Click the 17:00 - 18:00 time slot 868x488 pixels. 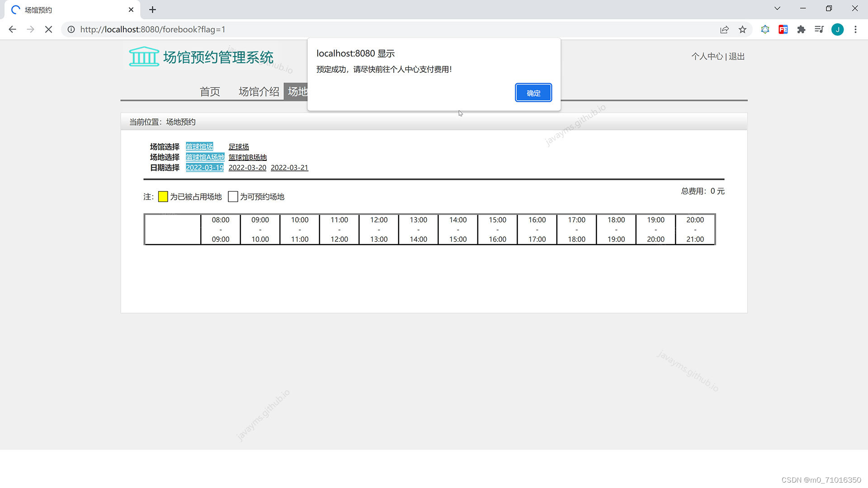[x=576, y=229]
